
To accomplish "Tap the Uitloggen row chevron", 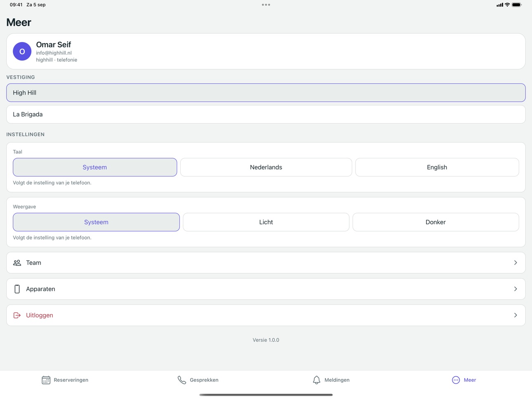I will coord(516,315).
